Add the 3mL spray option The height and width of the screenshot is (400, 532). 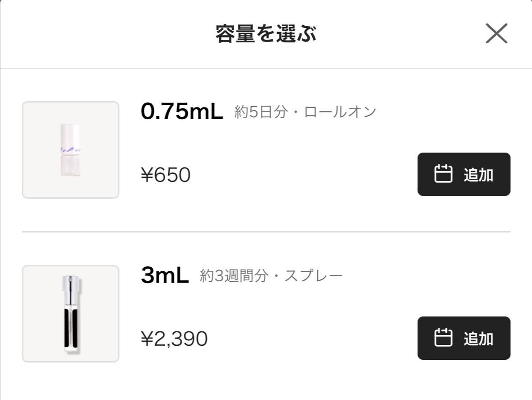[x=464, y=338]
